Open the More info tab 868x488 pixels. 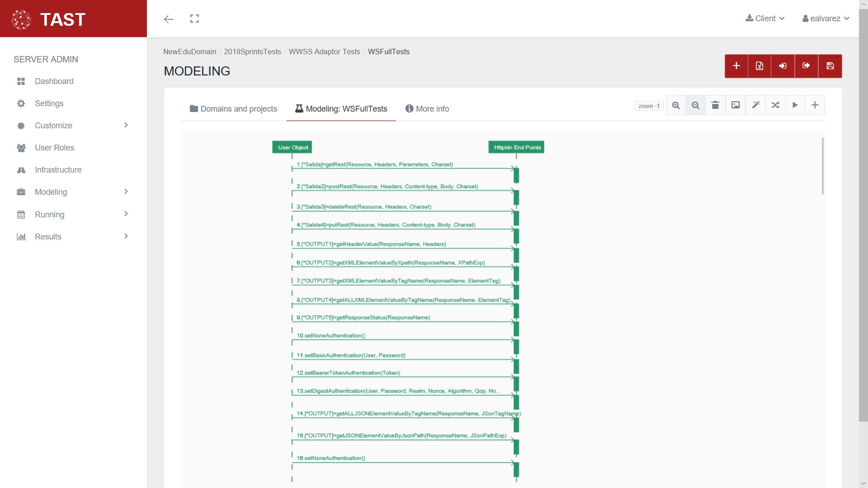click(427, 109)
